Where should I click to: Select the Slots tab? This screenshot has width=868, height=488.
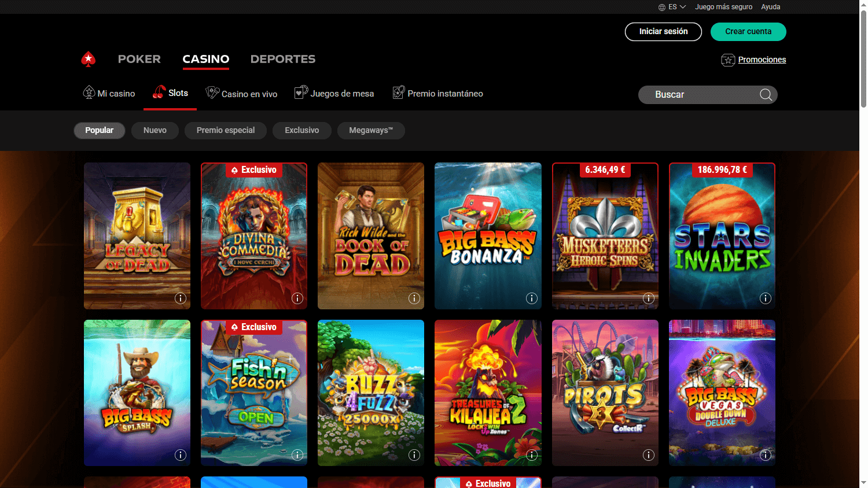point(170,93)
